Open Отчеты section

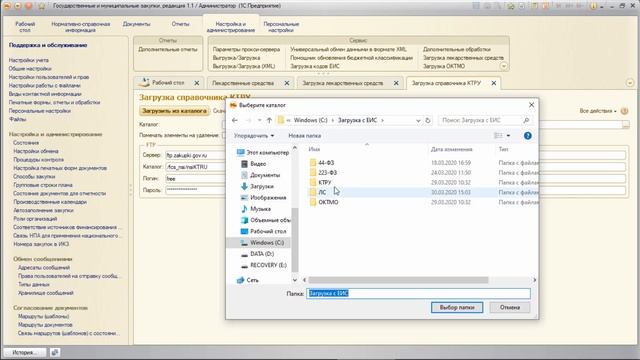(180, 24)
